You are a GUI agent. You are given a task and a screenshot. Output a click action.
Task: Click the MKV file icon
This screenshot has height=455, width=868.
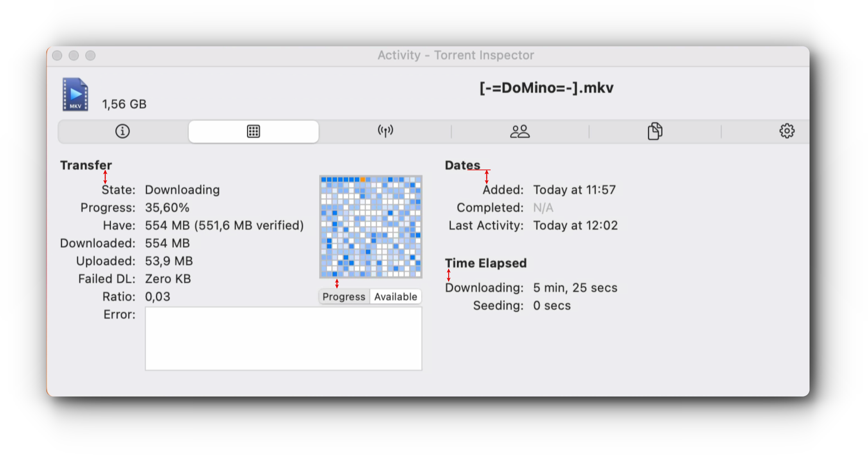(x=75, y=94)
